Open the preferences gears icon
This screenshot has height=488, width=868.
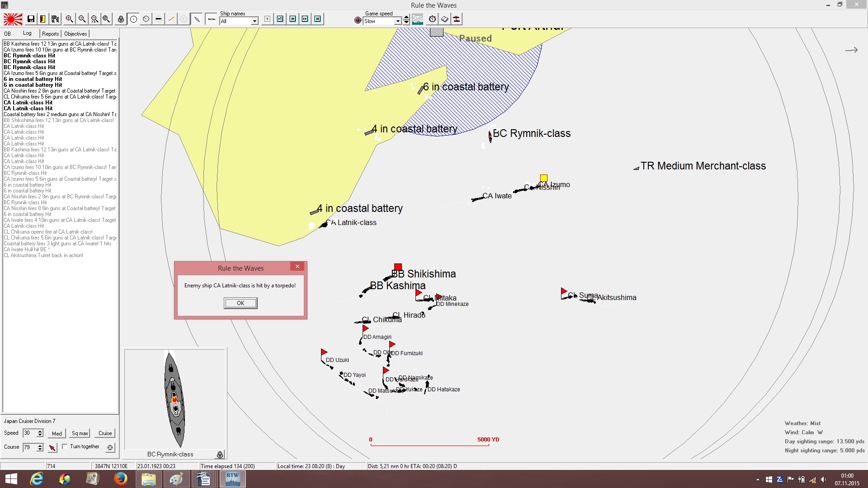point(55,19)
